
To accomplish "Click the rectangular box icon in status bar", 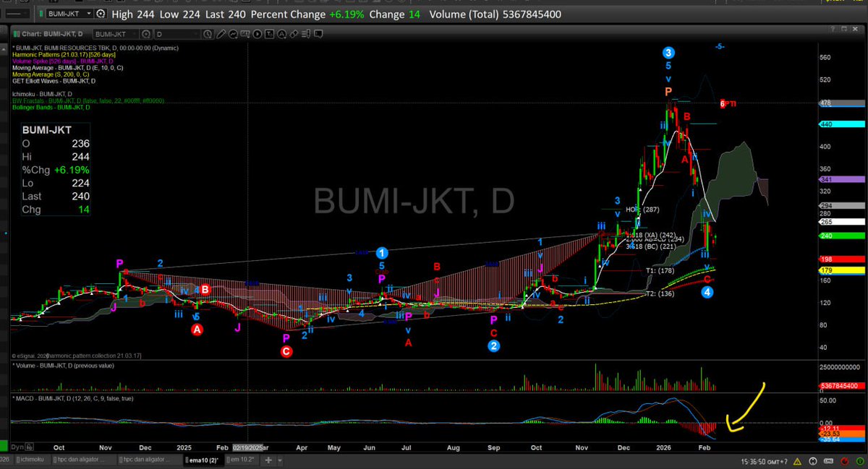I will (x=828, y=461).
